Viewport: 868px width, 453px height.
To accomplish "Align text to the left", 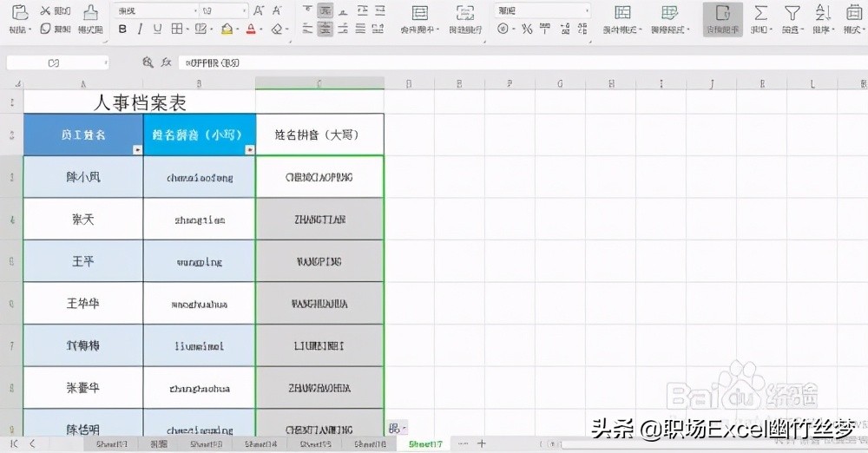I will [308, 29].
